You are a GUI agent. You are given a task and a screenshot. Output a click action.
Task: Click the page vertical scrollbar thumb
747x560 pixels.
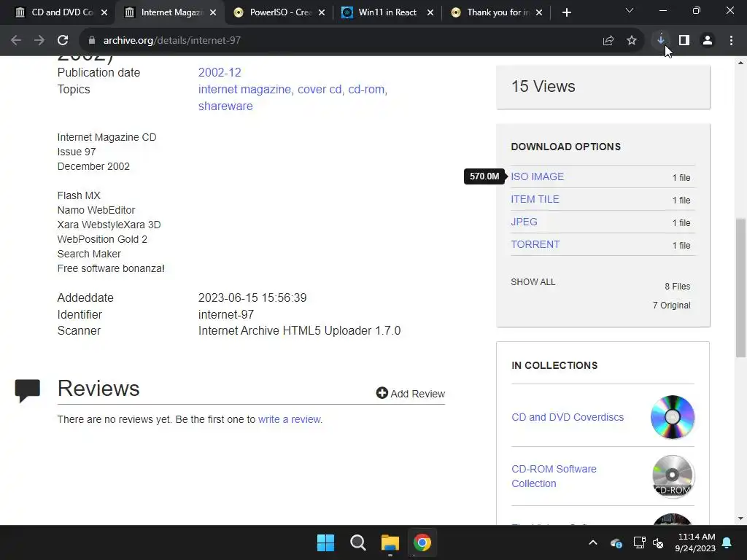click(x=741, y=287)
